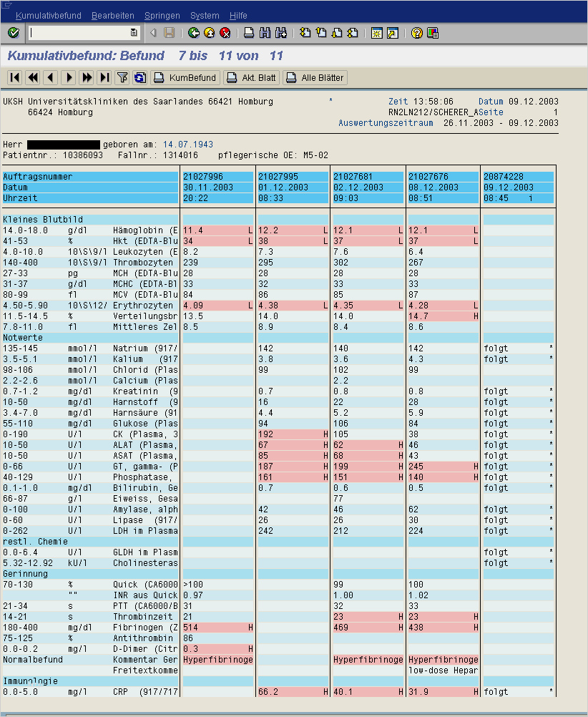
Task: Click the KumBefund print button
Action: click(185, 78)
